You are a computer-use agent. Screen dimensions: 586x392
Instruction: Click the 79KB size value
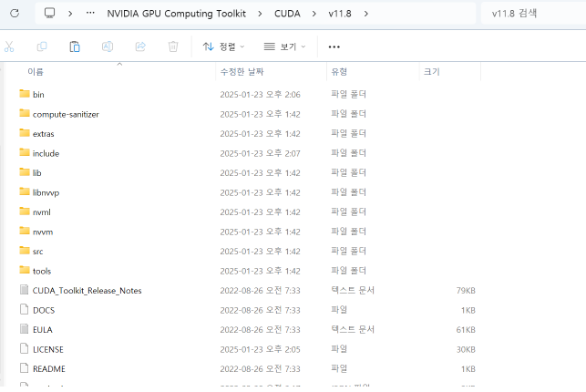point(466,291)
